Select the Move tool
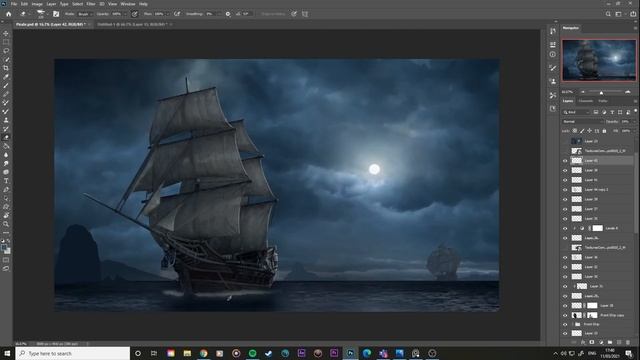640x360 pixels. [6, 33]
